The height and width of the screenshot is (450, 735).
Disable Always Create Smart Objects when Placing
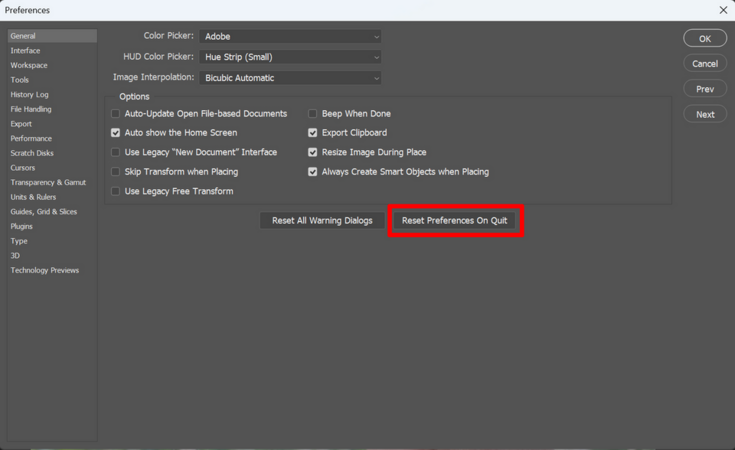[313, 172]
